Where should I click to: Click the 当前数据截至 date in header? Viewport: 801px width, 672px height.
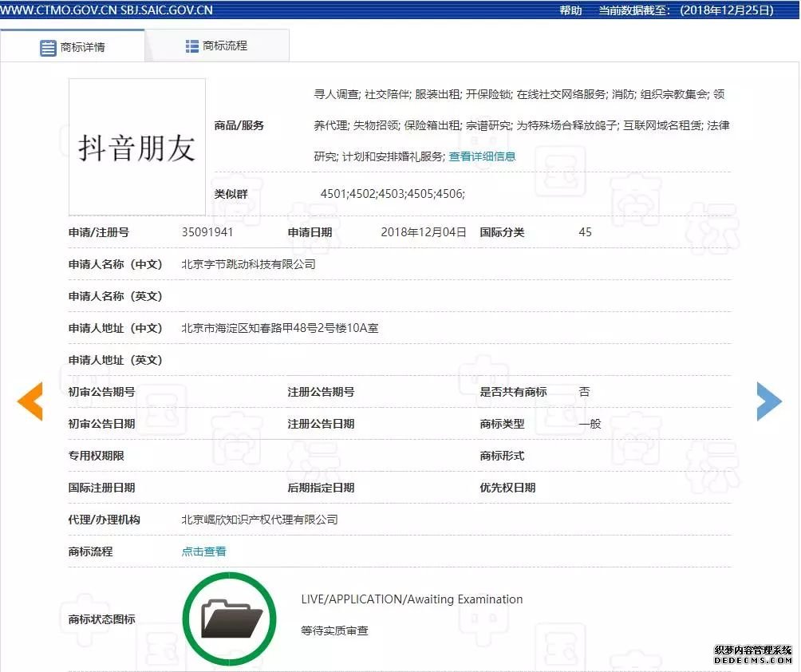pos(686,10)
